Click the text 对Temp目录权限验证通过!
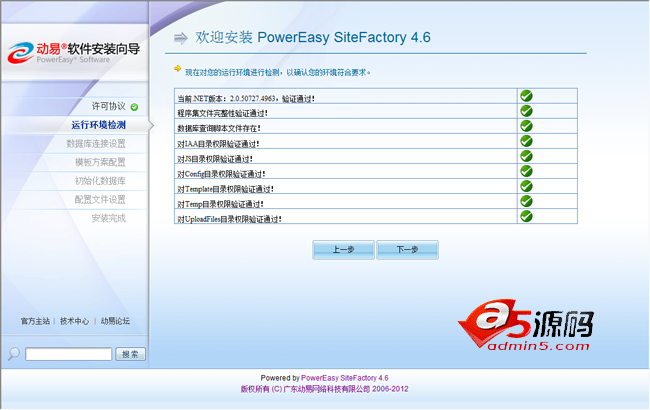Viewport: 650px width, 410px height. point(221,204)
